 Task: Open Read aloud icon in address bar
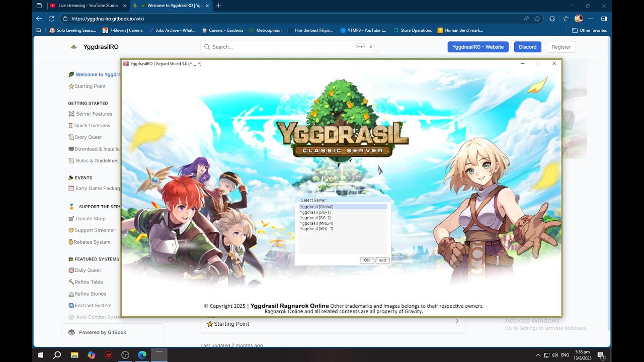[526, 19]
